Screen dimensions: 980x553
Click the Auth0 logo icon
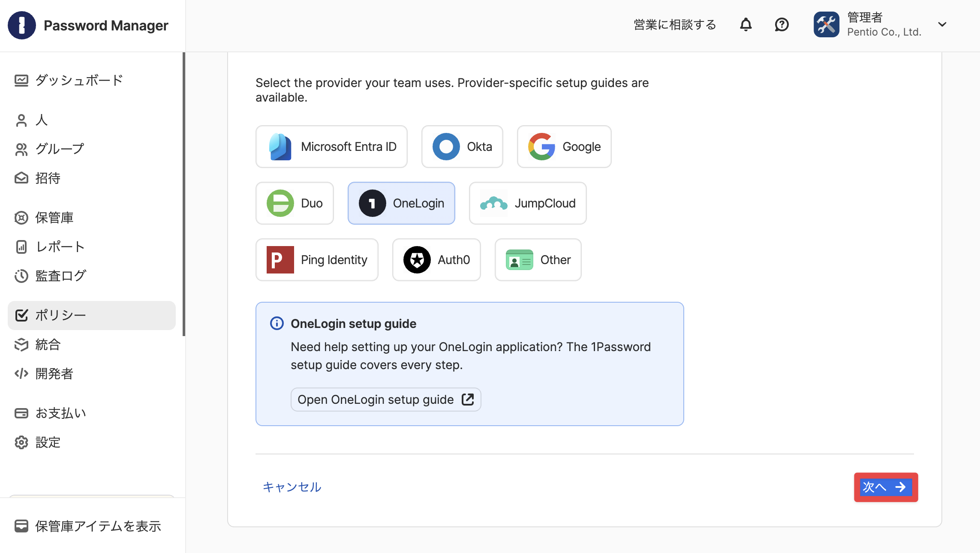[x=417, y=260]
